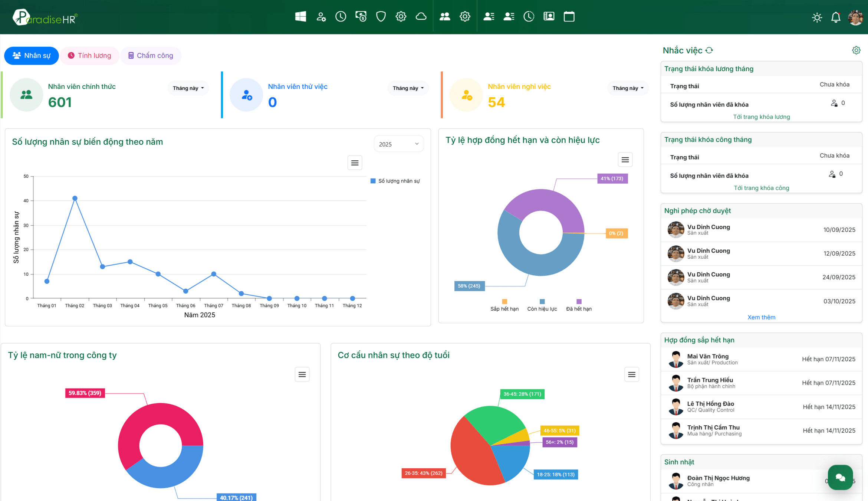Click the Tới trang khóa lương link
868x501 pixels.
(x=761, y=117)
